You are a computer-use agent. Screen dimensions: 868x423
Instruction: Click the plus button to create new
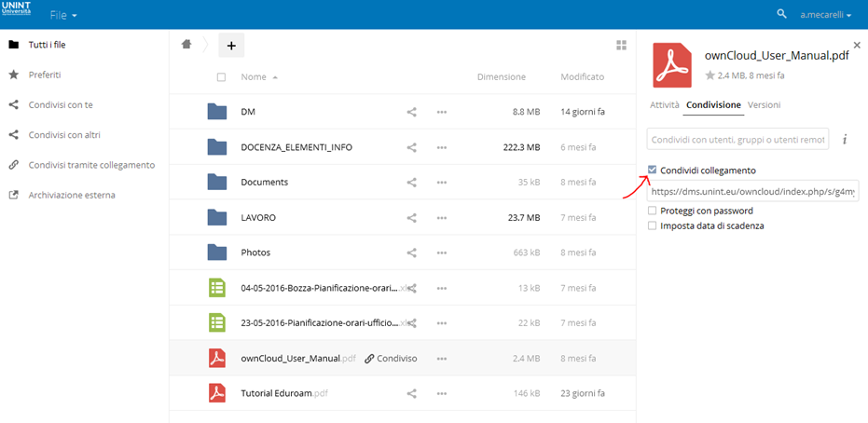[x=231, y=46]
